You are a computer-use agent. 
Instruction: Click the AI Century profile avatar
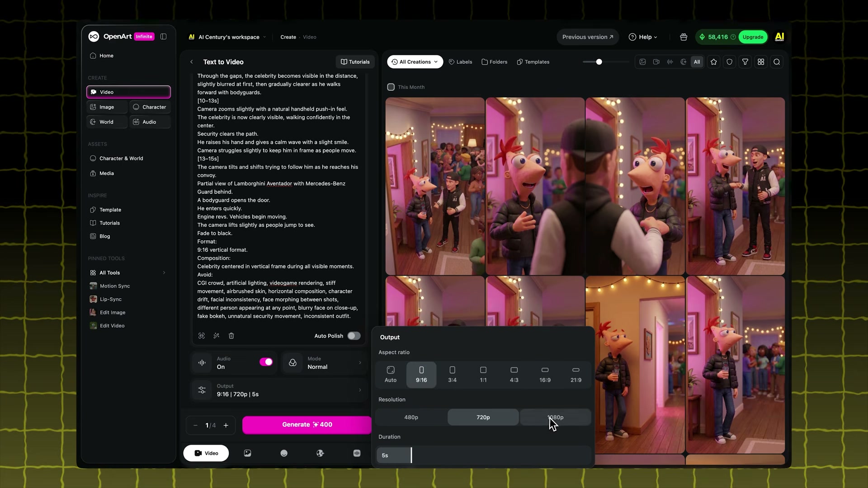[x=779, y=37]
